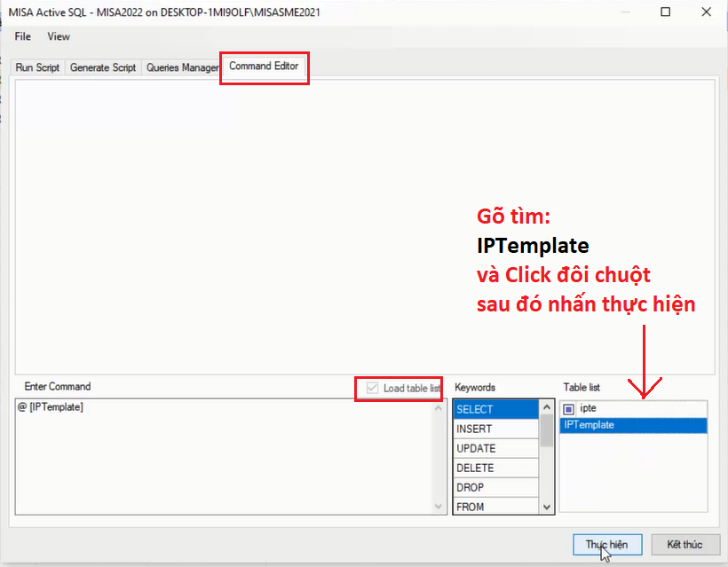Click the command box scroll up arrow
The height and width of the screenshot is (567, 728).
point(439,408)
